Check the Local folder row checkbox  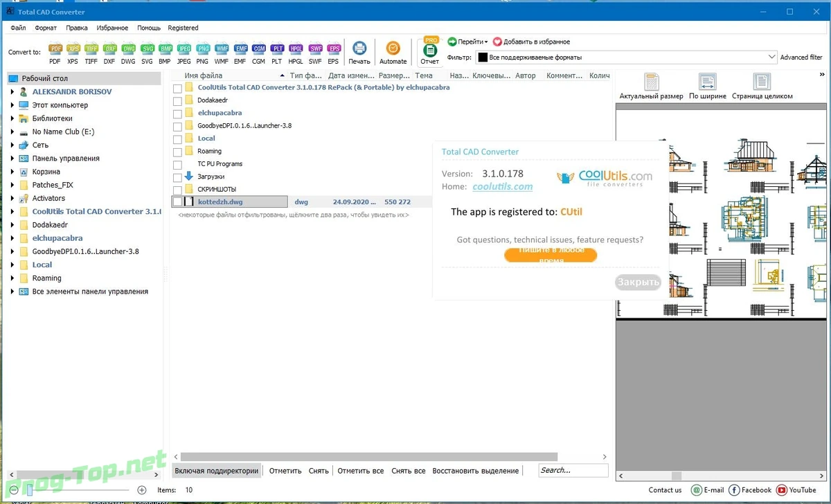click(178, 139)
